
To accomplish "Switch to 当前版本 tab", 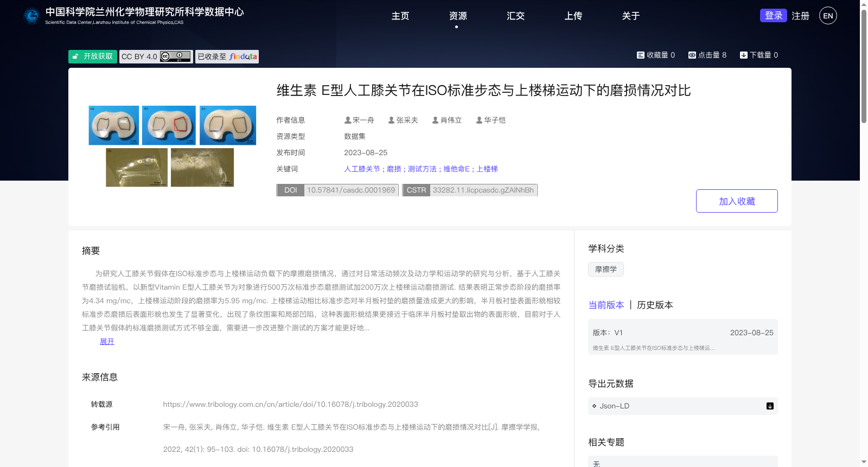I will (x=606, y=305).
